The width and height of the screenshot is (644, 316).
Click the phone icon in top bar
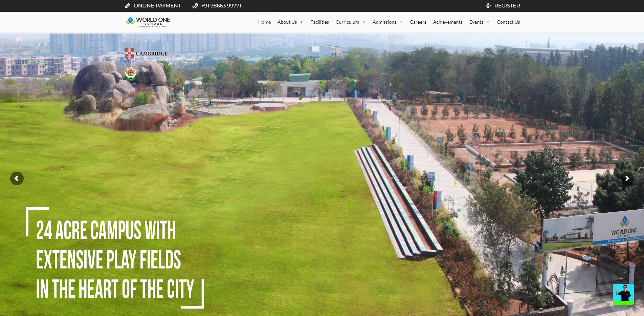pos(195,6)
